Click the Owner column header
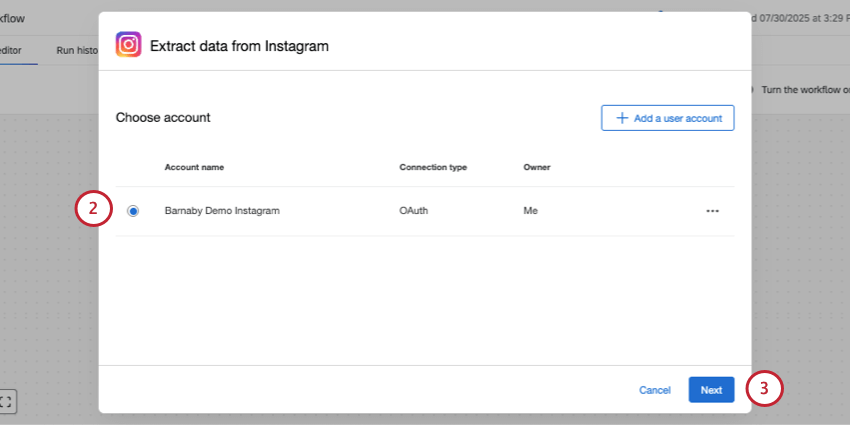Screen dimensions: 850x425 [537, 167]
